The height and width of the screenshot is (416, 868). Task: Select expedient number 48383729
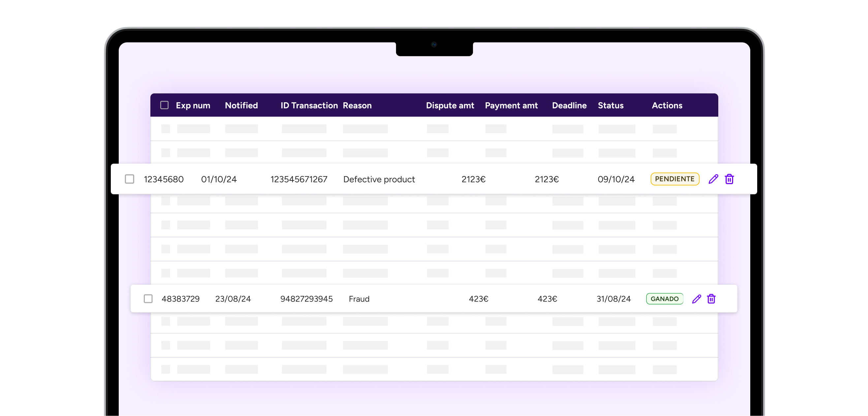point(181,299)
